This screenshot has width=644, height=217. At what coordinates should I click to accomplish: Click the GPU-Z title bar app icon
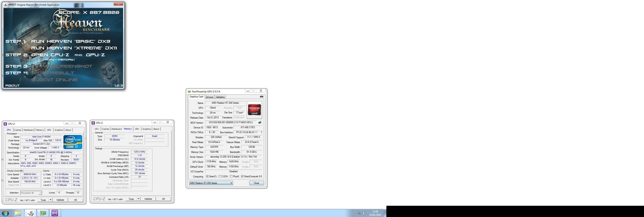[189, 92]
